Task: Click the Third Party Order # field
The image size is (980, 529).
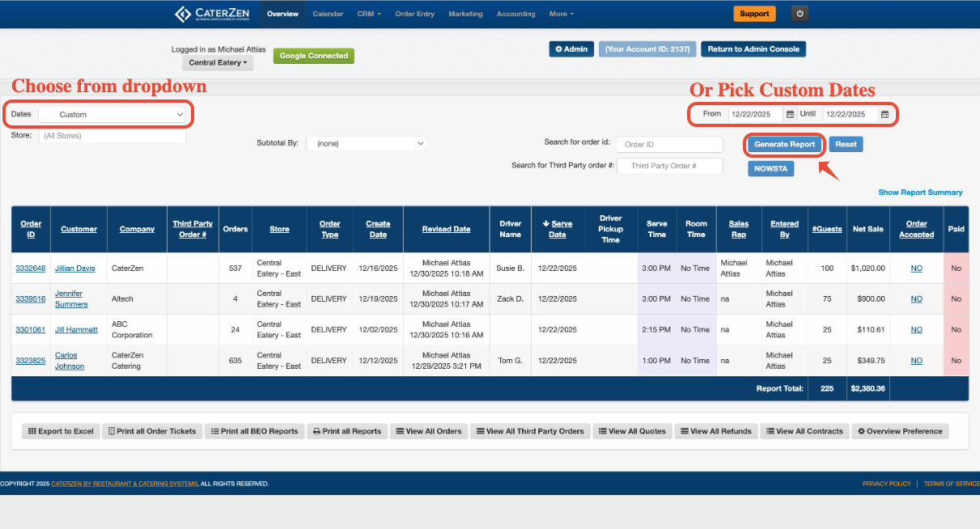Action: (x=671, y=165)
